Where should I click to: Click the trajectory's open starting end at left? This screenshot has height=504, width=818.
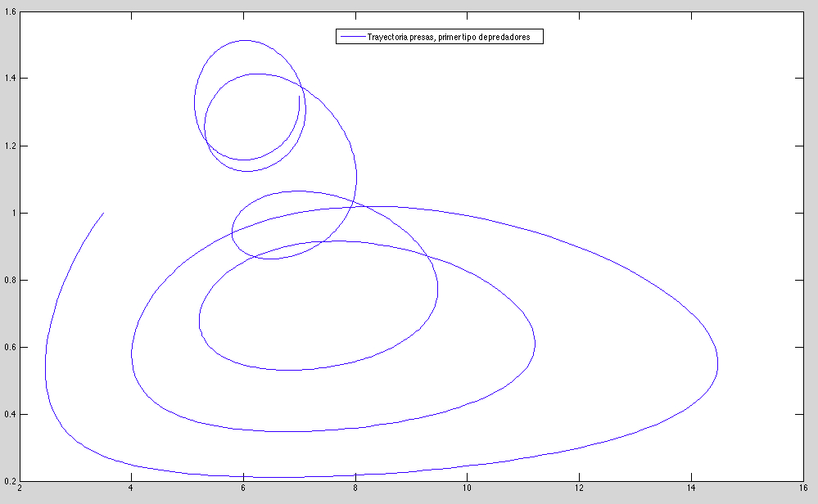(103, 213)
